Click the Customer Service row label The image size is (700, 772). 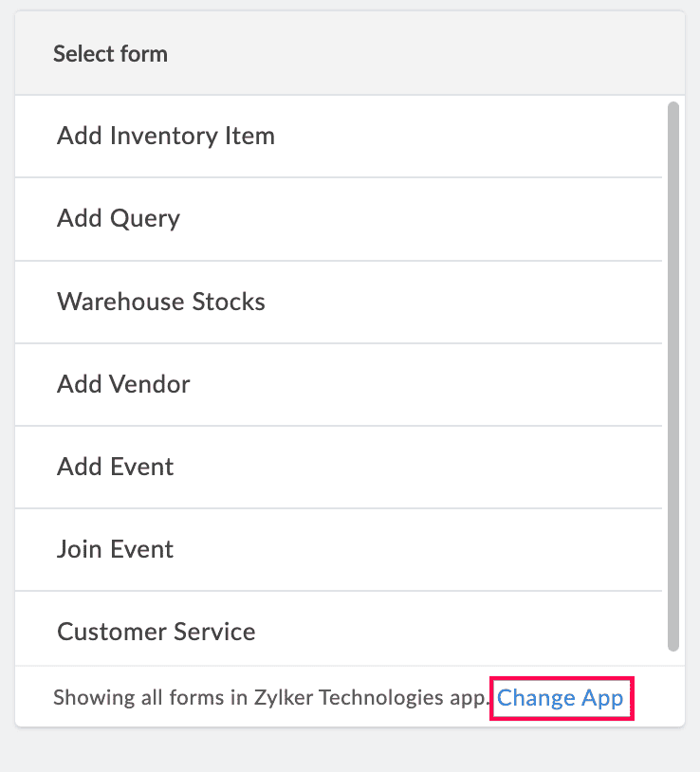(157, 632)
